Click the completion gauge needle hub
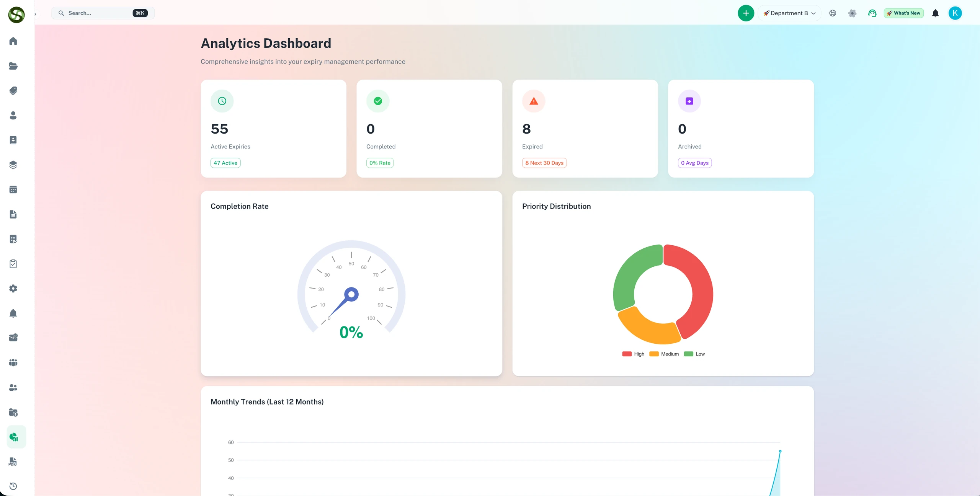Image resolution: width=980 pixels, height=496 pixels. (351, 294)
